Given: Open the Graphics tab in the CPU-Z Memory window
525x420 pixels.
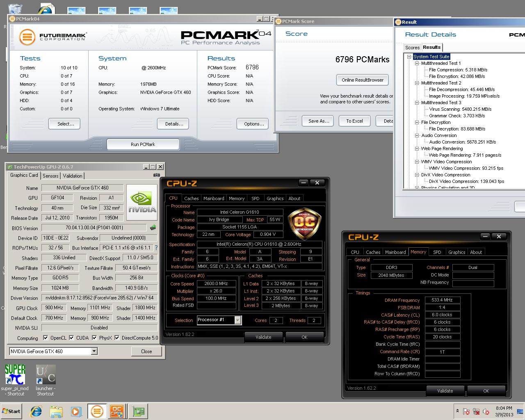Looking at the screenshot, I should [x=457, y=252].
